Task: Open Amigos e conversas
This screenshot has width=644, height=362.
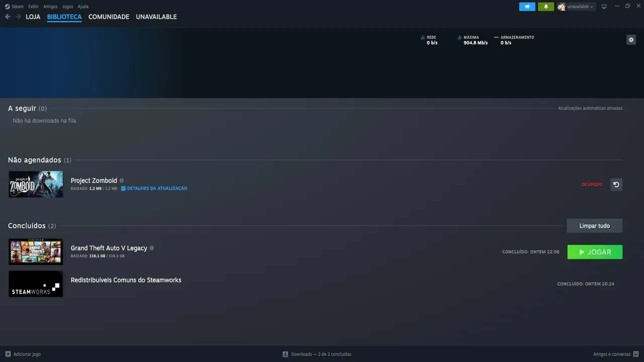Action: coord(612,354)
